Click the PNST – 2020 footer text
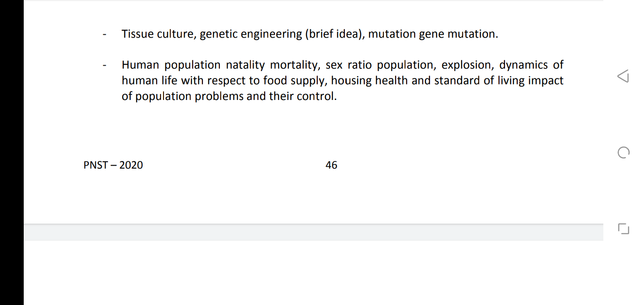This screenshot has height=305, width=644. point(113,165)
